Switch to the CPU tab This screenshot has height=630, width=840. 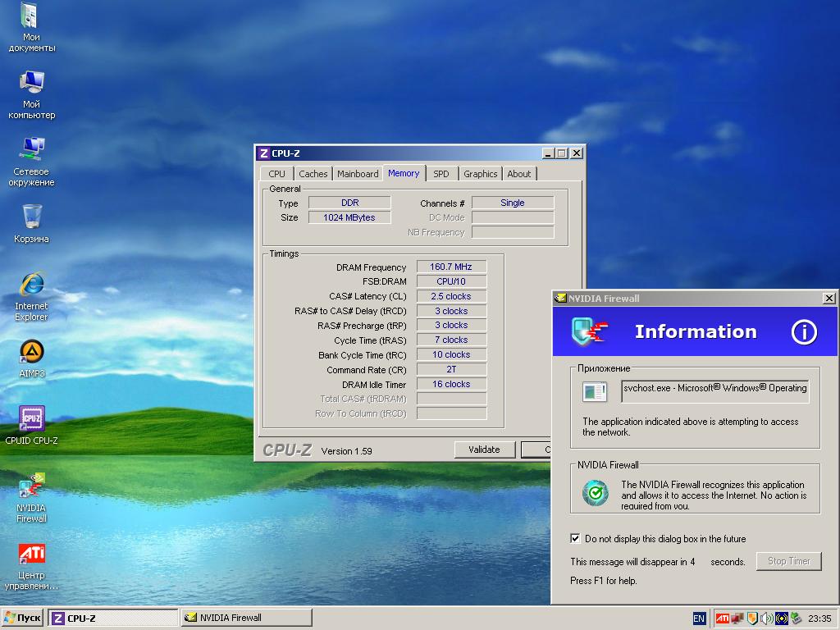coord(277,174)
